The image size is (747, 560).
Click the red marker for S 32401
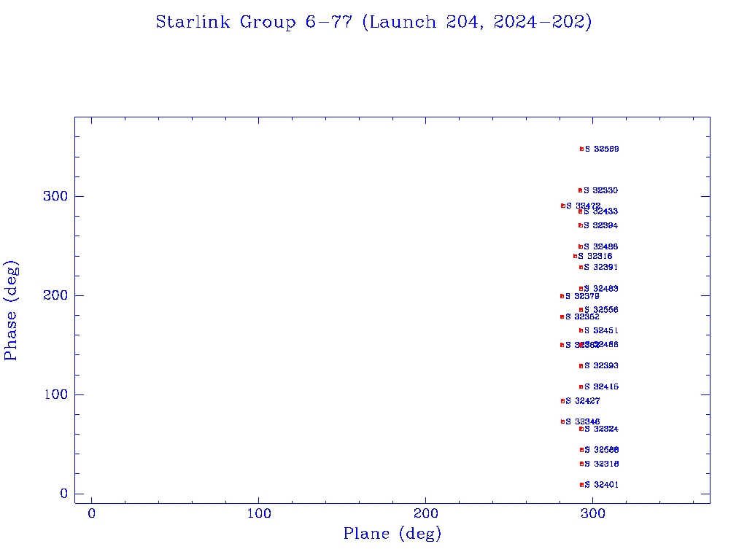581,485
